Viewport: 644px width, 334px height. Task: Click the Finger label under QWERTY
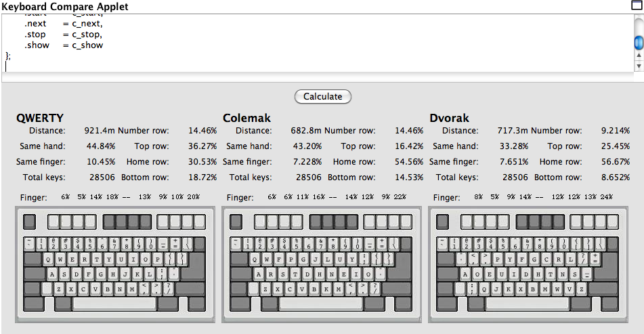point(34,198)
